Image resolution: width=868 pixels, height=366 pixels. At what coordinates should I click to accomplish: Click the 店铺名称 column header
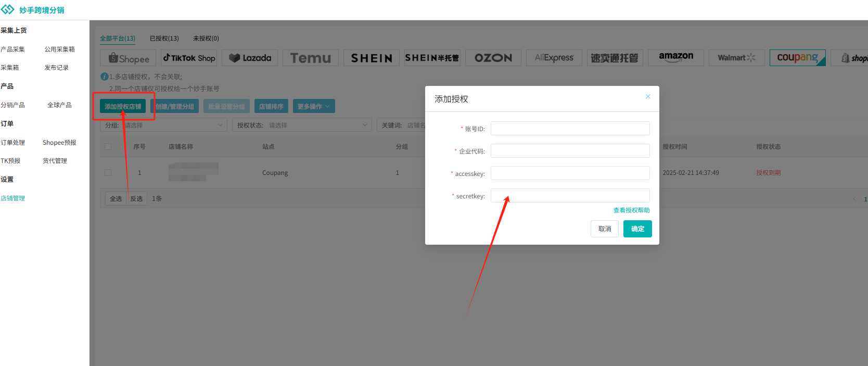click(x=181, y=147)
